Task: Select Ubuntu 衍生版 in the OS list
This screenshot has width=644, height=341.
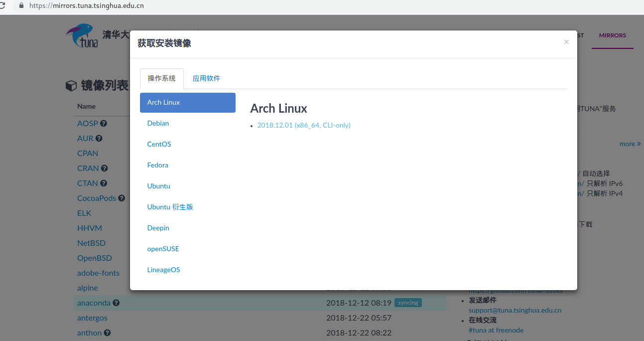Action: click(188, 207)
